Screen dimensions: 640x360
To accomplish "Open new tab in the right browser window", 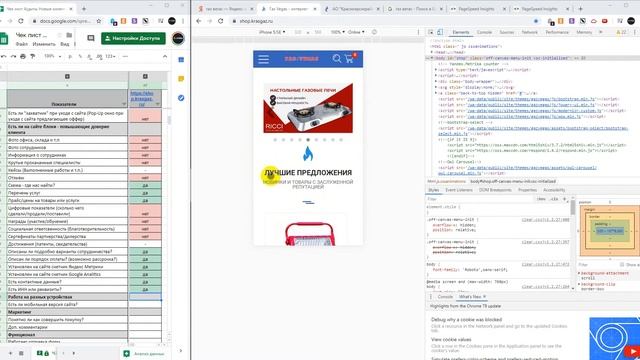I will click(x=580, y=9).
